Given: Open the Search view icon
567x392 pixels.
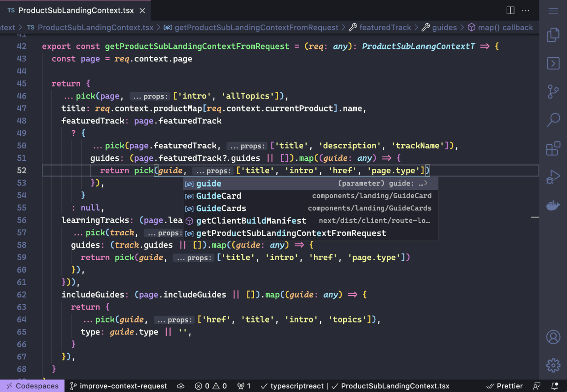Looking at the screenshot, I should pyautogui.click(x=553, y=119).
